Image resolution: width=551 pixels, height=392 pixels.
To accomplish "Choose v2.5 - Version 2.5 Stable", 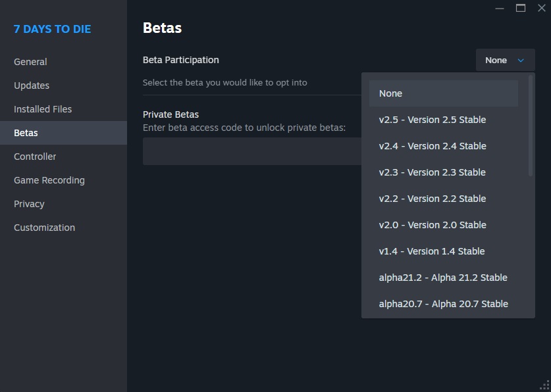I will [443, 120].
